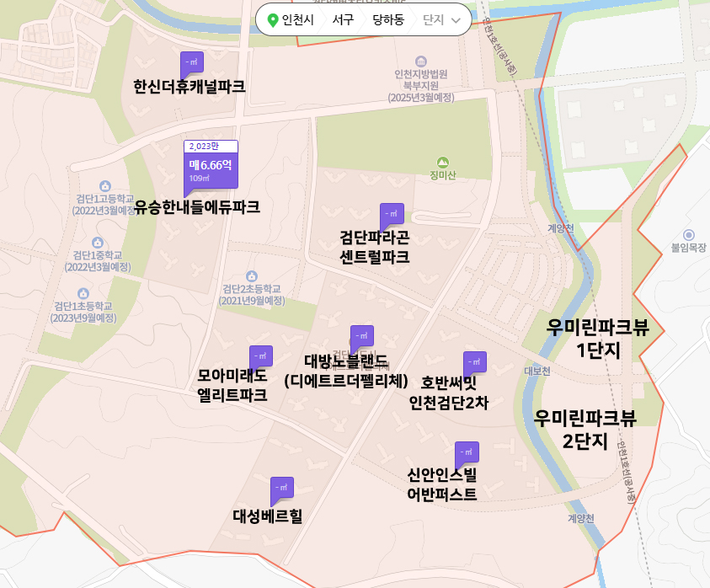Click the 검단파라곤 센트럴파크 purple marker
The width and height of the screenshot is (710, 588).
click(392, 215)
